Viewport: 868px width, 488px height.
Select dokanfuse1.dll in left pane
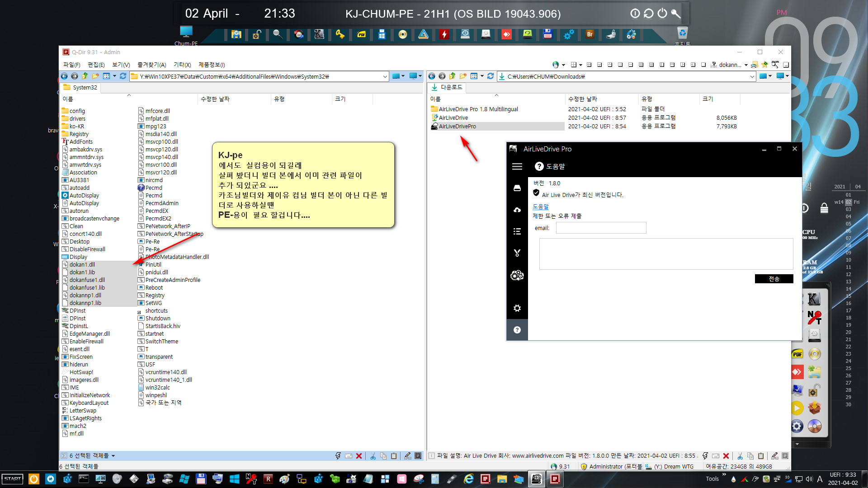coord(87,280)
